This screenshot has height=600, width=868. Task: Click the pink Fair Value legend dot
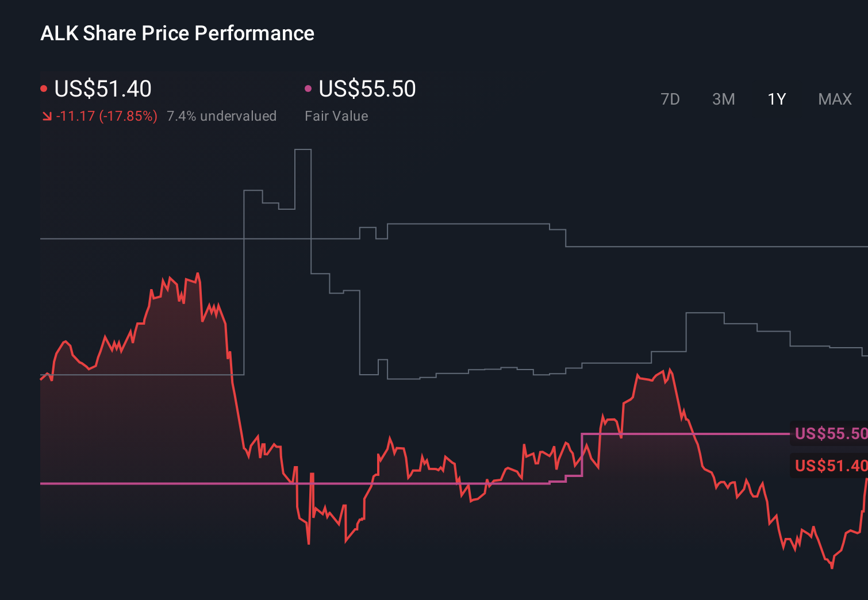tap(309, 87)
